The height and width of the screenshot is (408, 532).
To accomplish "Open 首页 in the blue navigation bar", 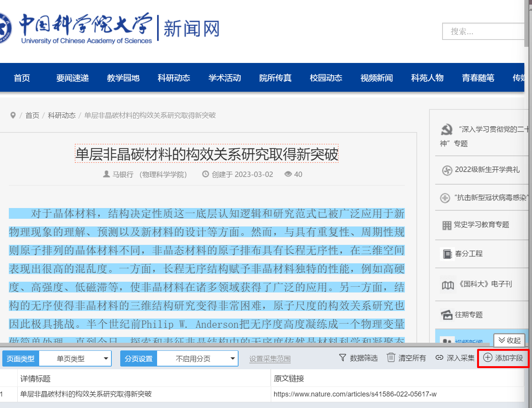I will click(22, 78).
